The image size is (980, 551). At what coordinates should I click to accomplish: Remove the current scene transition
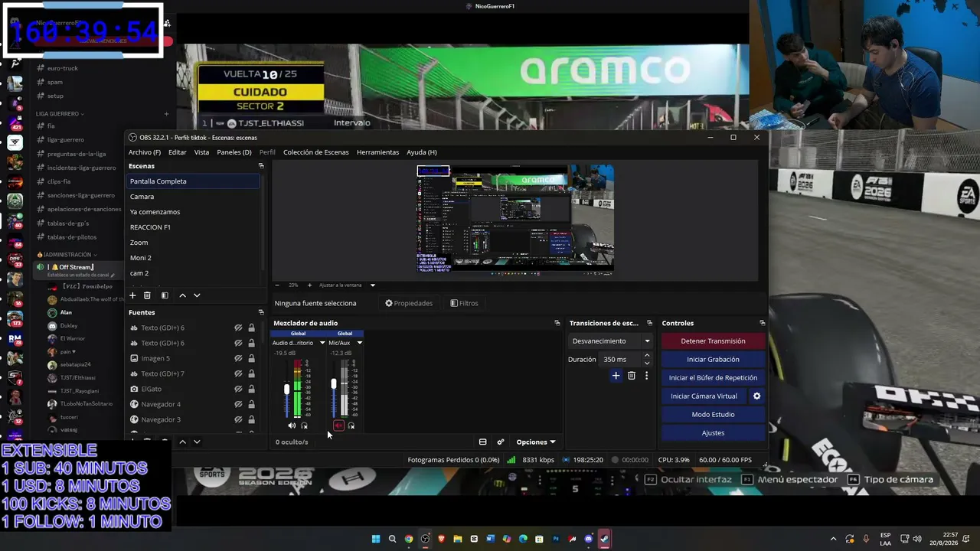(632, 376)
